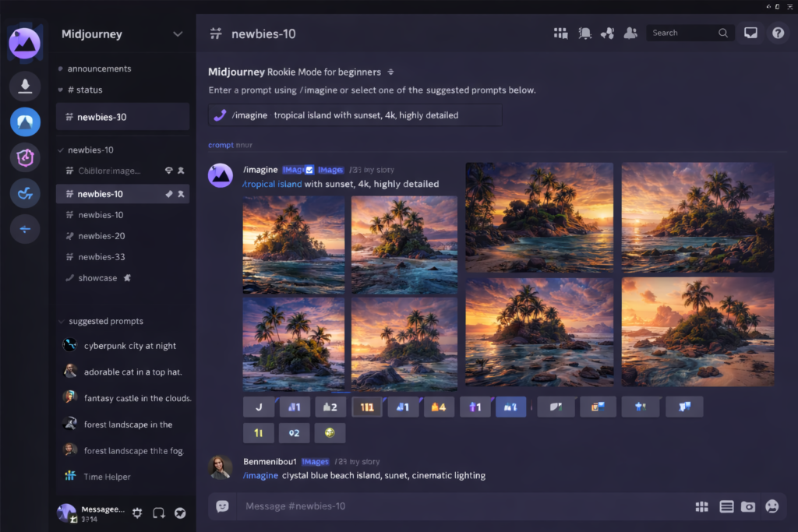The height and width of the screenshot is (532, 798).
Task: Open the showcase channel
Action: point(97,277)
